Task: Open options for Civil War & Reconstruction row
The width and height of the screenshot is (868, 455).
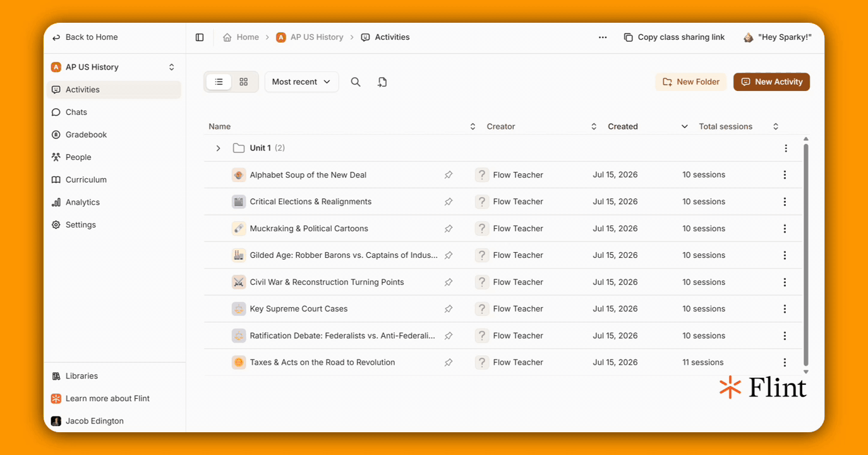Action: click(x=785, y=282)
